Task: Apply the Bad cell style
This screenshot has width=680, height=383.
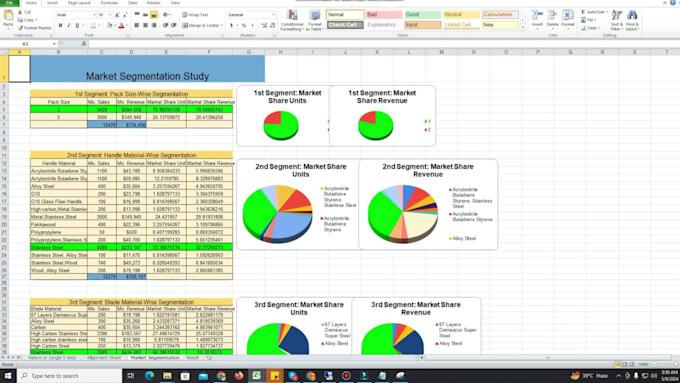Action: coord(384,15)
